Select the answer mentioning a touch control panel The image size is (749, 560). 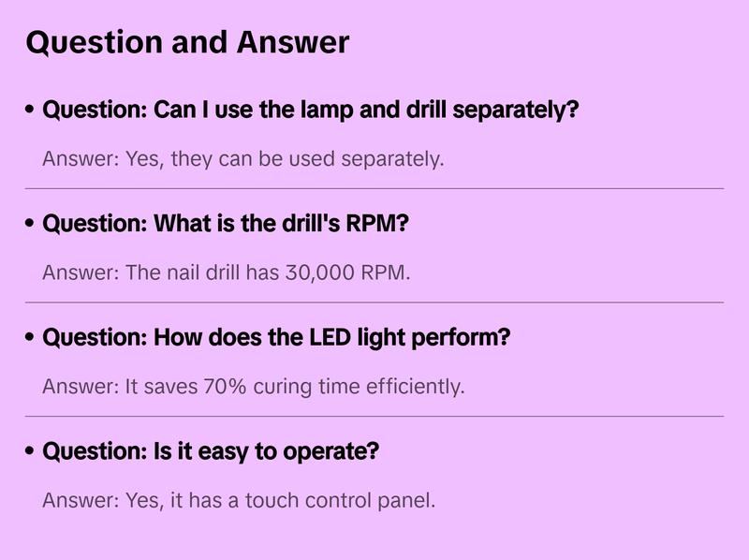tap(239, 500)
